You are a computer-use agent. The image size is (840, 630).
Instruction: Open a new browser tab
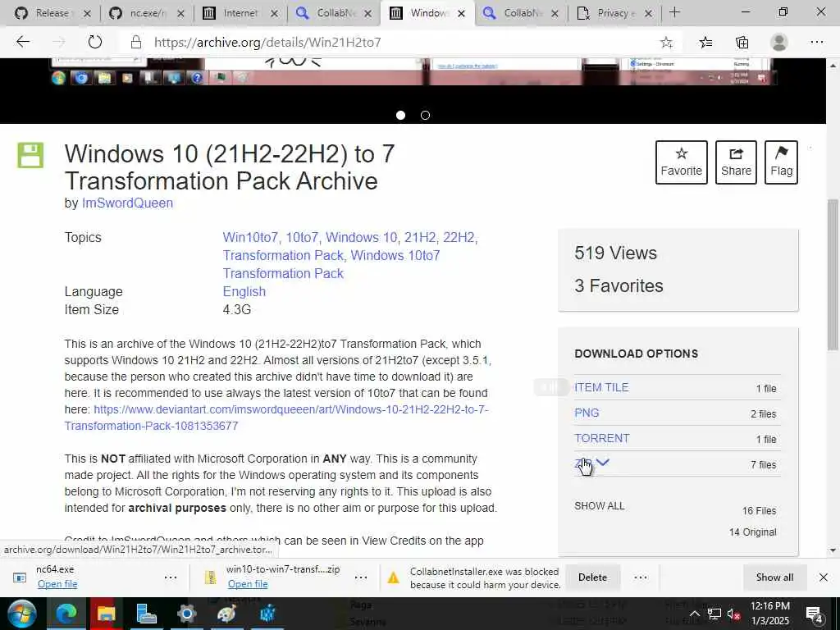tap(674, 12)
